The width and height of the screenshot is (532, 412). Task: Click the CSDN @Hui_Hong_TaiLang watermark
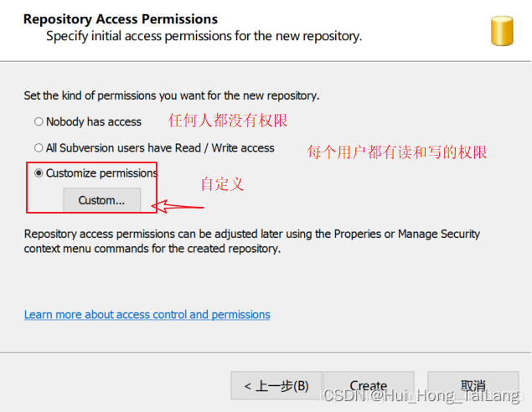point(421,395)
